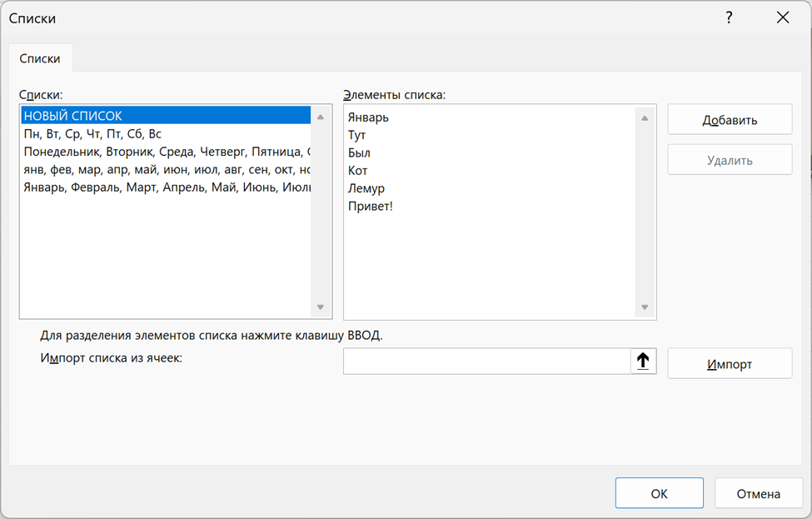Choose the Понедельник, Вторник list entry
The height and width of the screenshot is (519, 812).
165,152
